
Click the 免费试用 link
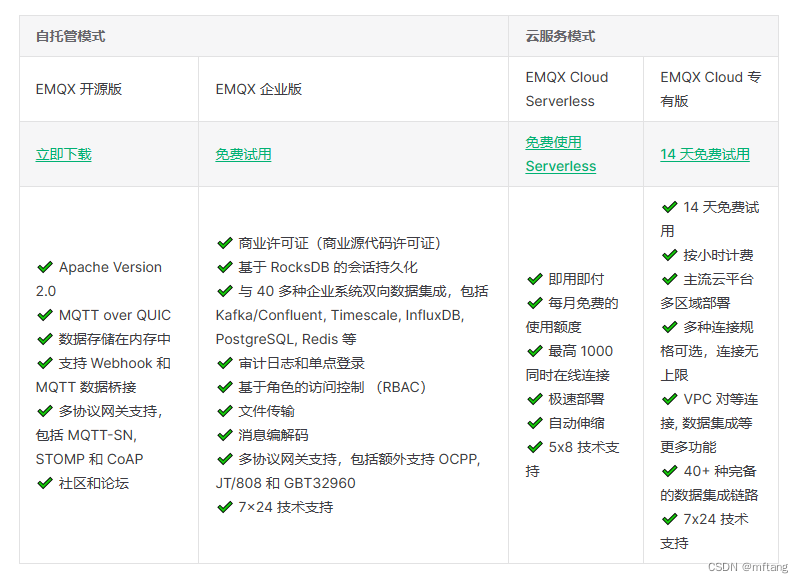point(243,155)
